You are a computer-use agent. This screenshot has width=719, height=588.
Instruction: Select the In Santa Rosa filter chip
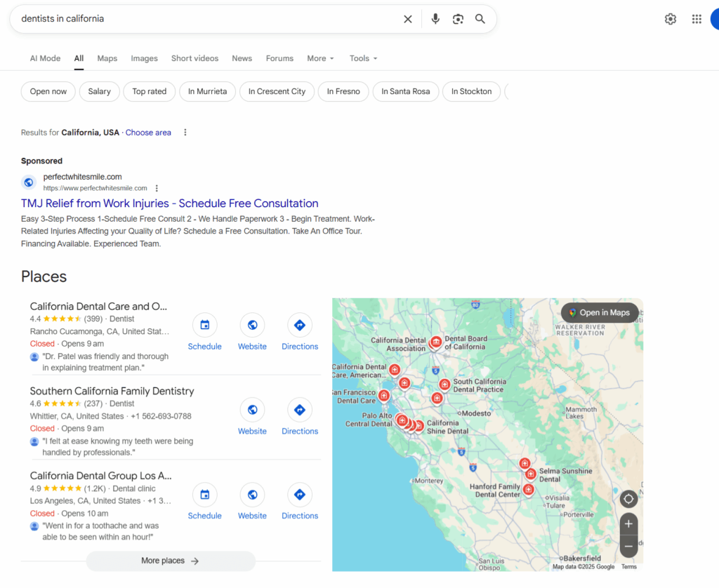tap(406, 92)
